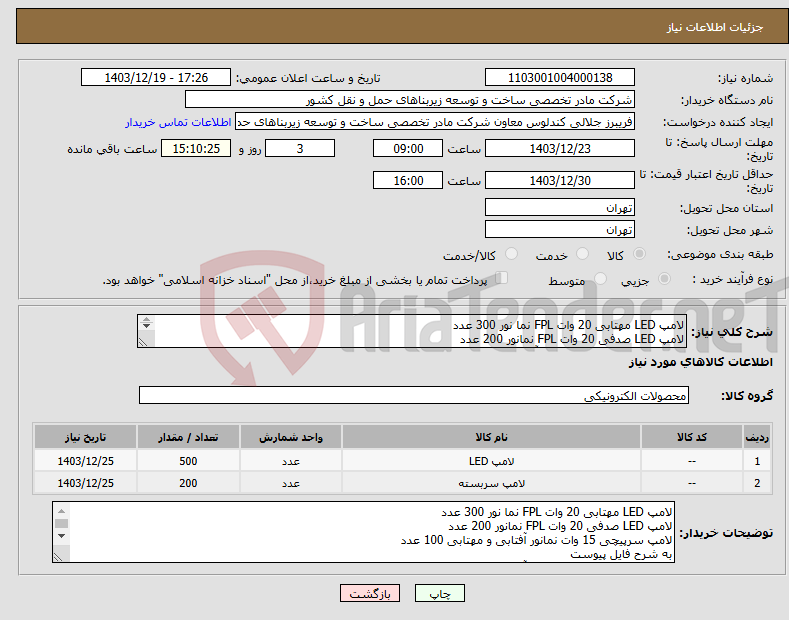Image resolution: width=789 pixels, height=620 pixels.
Task: Click the جزئیات اطلاعات نیاز header title
Action: (715, 27)
